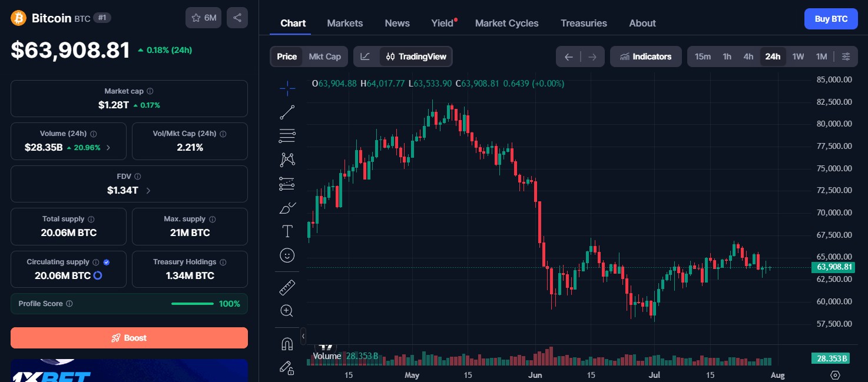Open chart settings sliders icon
This screenshot has height=382, width=868.
click(846, 57)
